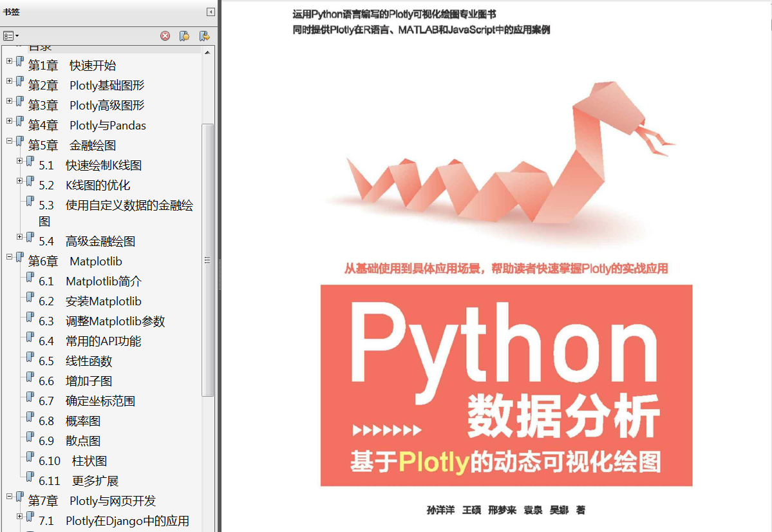Open bookmark 第3章 Plotly高级图形
This screenshot has width=772, height=532.
click(86, 106)
